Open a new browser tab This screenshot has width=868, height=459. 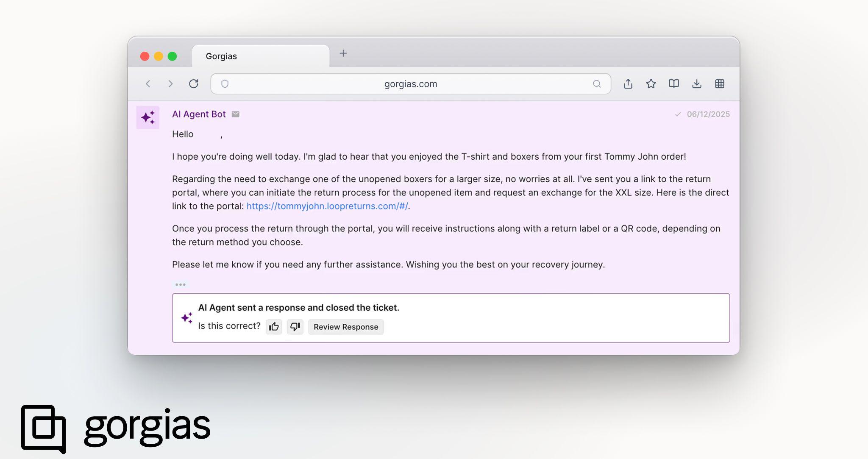coord(343,53)
